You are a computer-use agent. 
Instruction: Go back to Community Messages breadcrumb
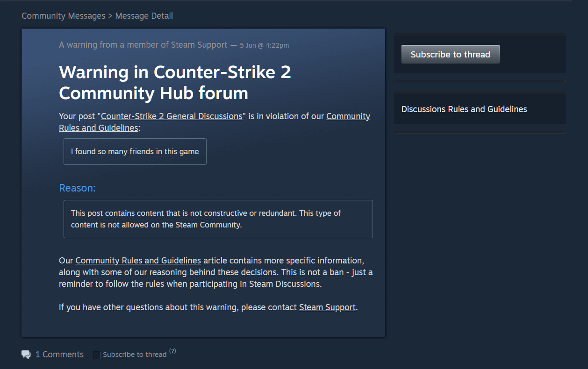click(64, 16)
